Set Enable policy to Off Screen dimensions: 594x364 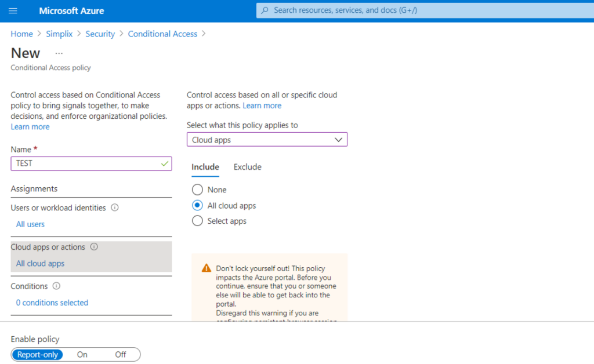point(121,355)
